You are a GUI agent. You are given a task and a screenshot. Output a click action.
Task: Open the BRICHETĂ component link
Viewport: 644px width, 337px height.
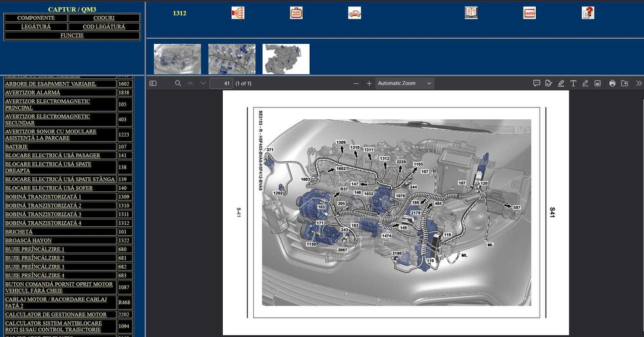pyautogui.click(x=19, y=232)
